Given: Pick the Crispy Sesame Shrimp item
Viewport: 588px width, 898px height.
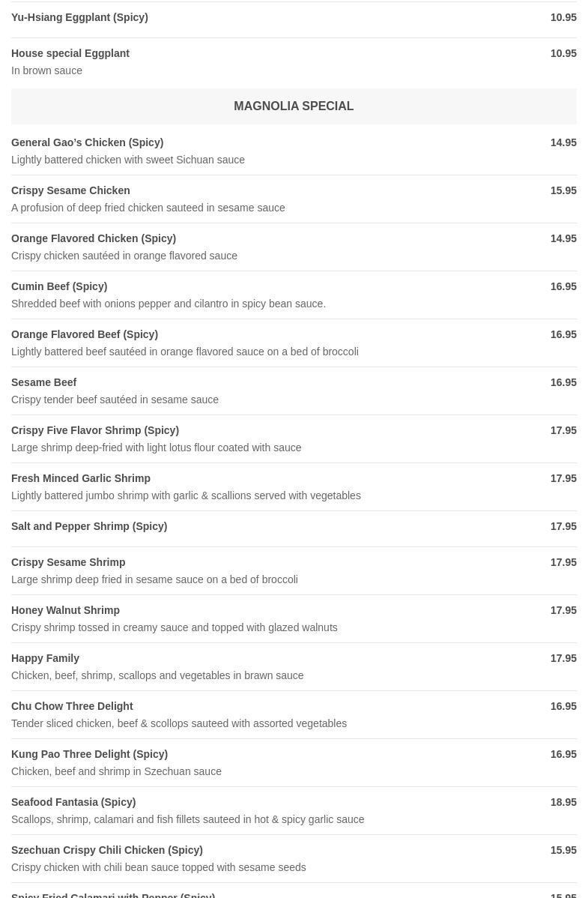Looking at the screenshot, I should 68,562.
